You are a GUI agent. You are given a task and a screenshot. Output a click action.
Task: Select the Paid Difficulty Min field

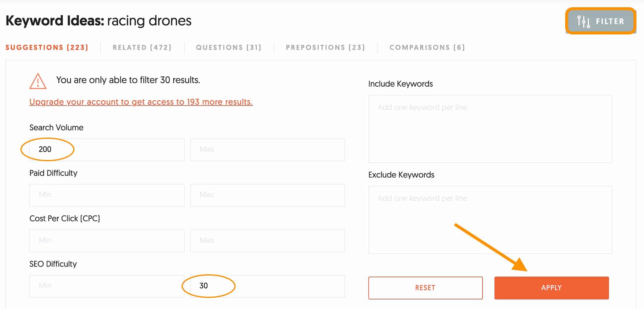pos(107,195)
